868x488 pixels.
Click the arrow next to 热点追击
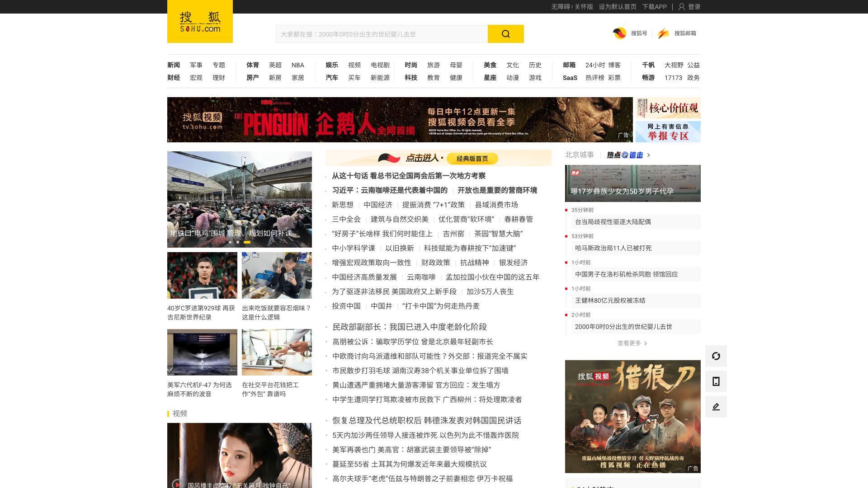coord(649,155)
